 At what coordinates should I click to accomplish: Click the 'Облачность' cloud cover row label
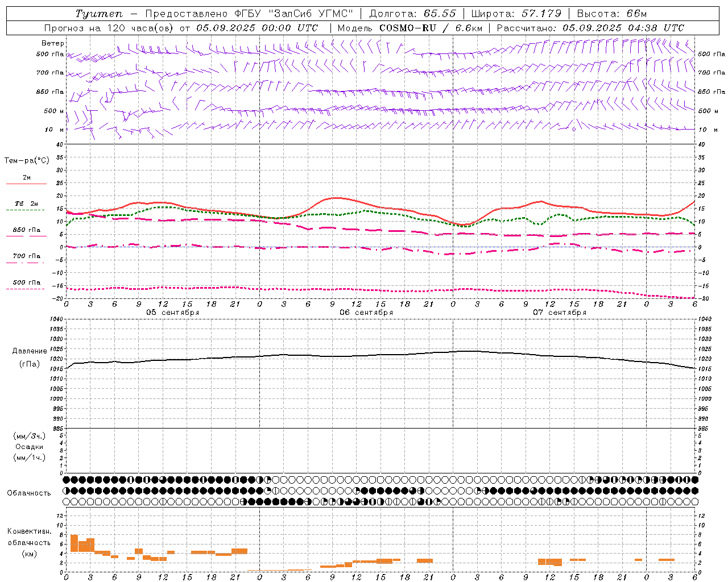click(x=29, y=493)
